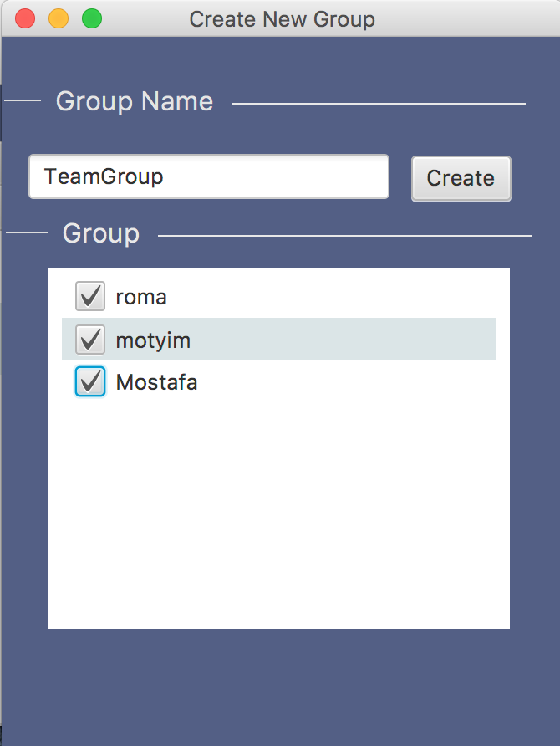
Task: Click the "Group" section heading
Action: click(x=101, y=233)
